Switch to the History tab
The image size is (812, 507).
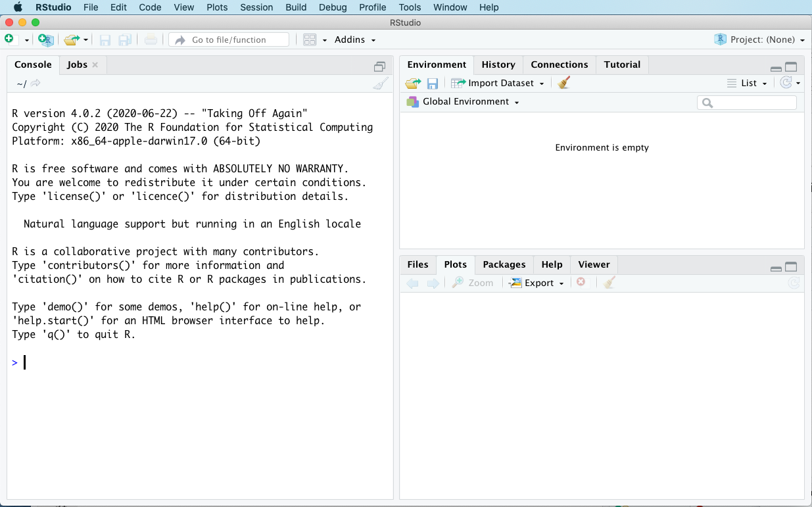pyautogui.click(x=498, y=64)
